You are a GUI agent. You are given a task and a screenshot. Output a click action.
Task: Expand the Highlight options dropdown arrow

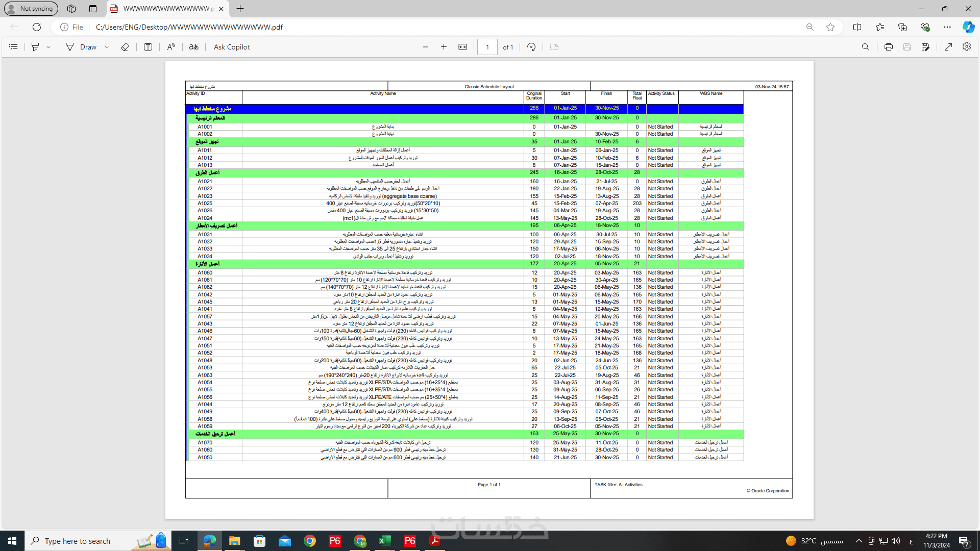[x=48, y=47]
